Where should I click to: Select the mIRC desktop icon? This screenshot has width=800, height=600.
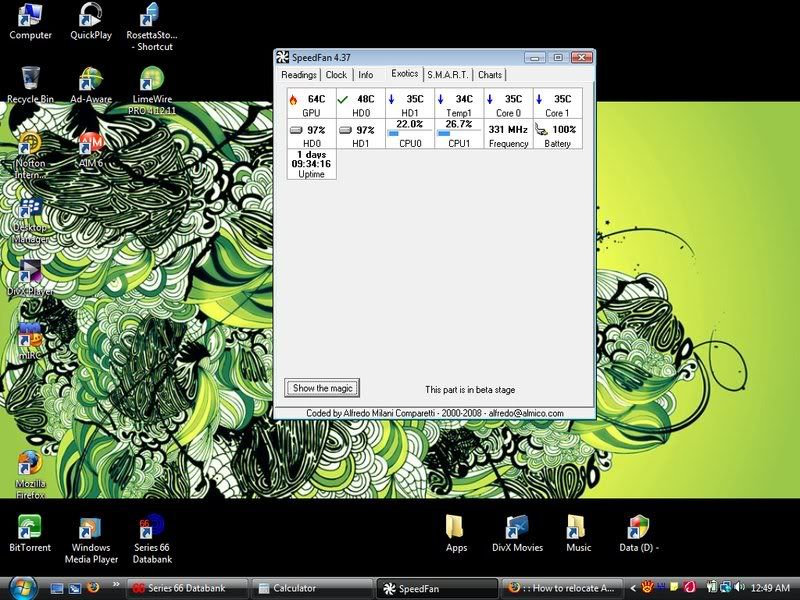pos(30,341)
